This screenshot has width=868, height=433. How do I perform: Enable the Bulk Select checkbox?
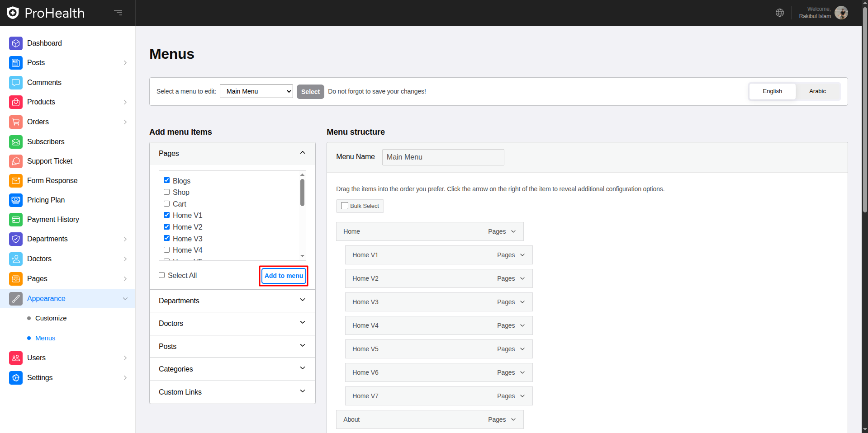[x=345, y=206]
